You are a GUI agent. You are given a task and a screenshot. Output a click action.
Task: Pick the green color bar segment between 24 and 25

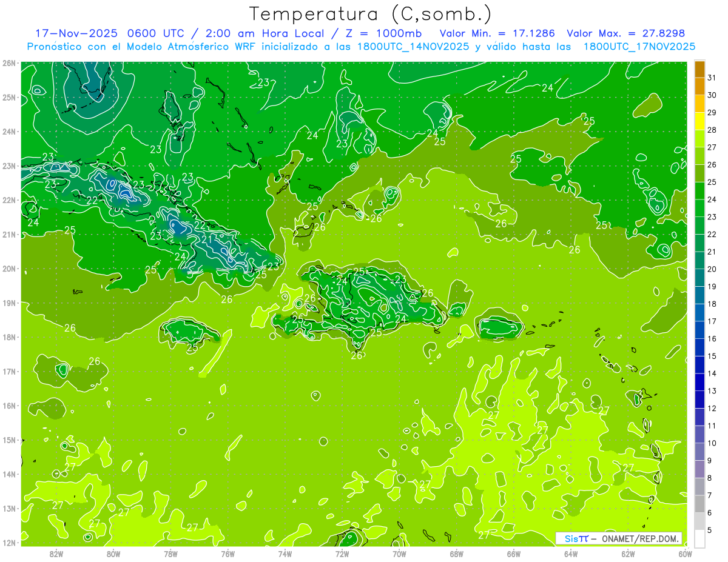[699, 191]
